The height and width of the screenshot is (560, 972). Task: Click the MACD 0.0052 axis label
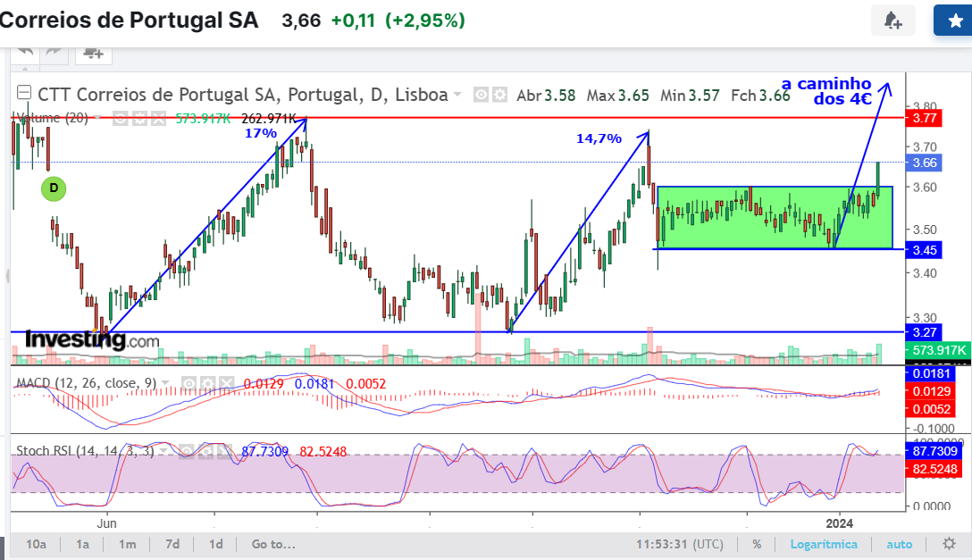931,409
